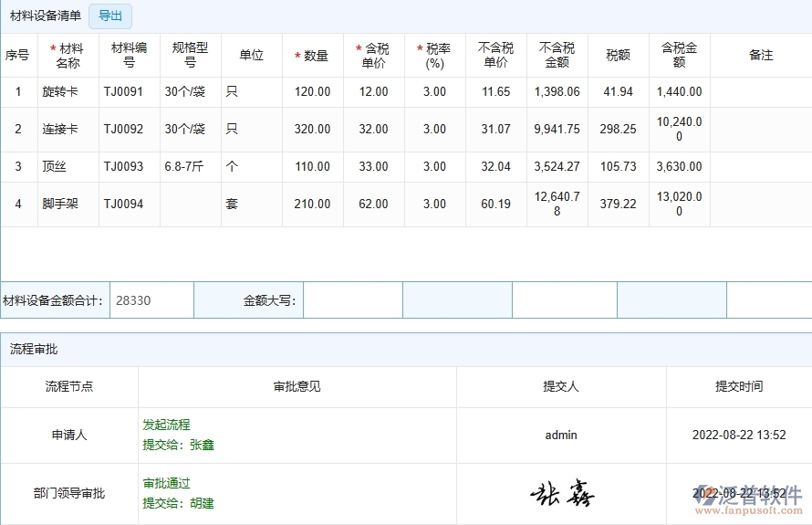Click tax-inclusive unit price 62.00
Screen dimensions: 812x525
coord(373,204)
